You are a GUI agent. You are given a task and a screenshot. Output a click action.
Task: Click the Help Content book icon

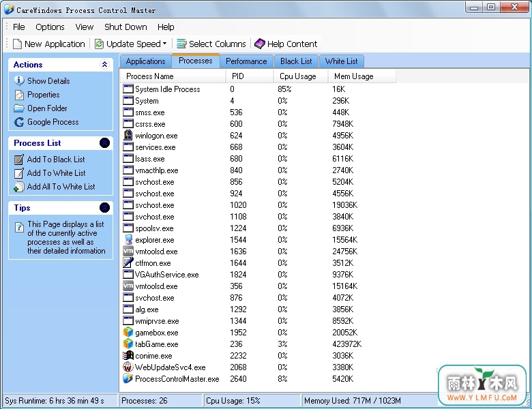click(x=260, y=44)
